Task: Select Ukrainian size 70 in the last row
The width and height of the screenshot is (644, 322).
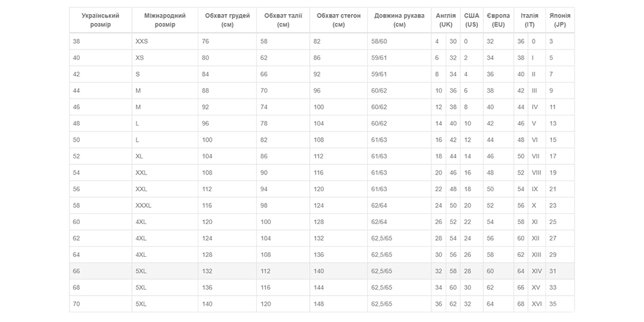Action: [100, 304]
